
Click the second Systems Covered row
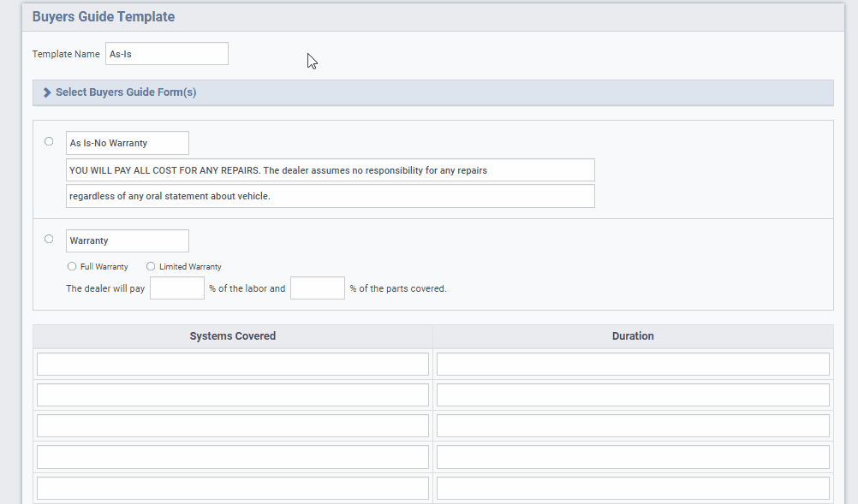tap(232, 394)
